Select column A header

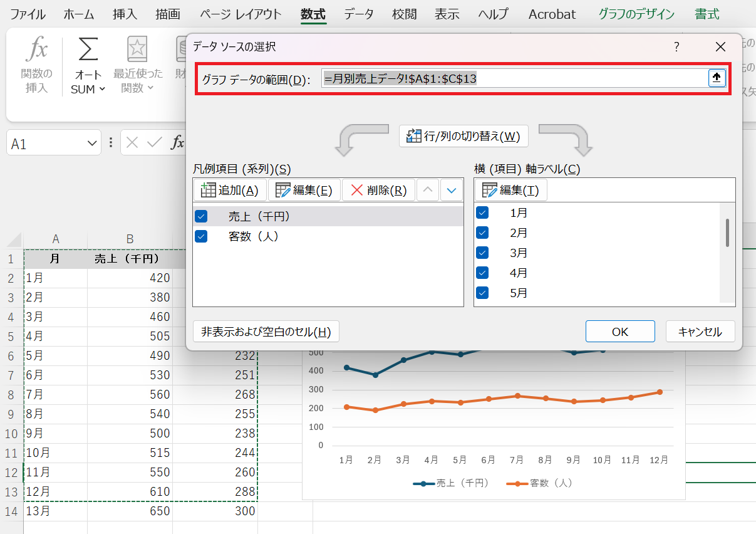(56, 239)
